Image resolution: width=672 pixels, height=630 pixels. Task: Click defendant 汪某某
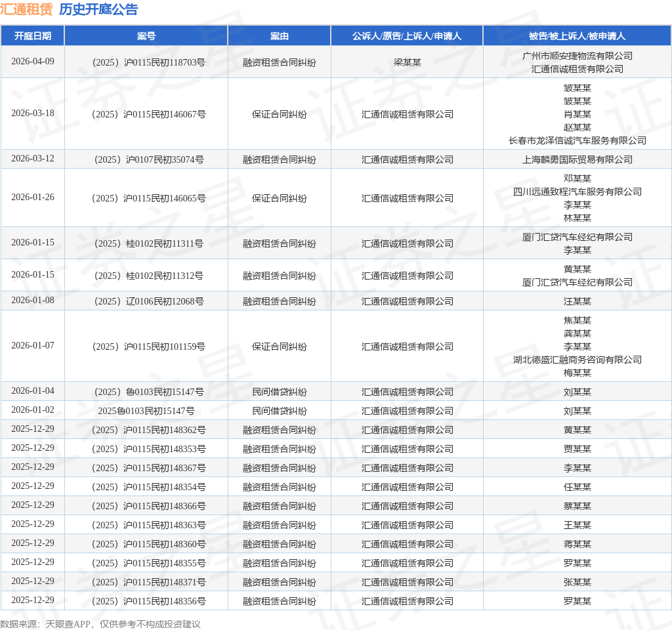pos(577,302)
